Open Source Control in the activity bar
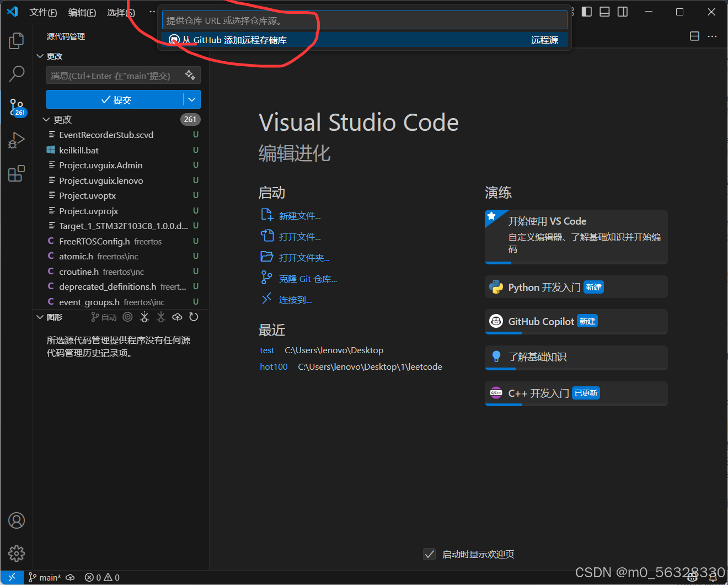 click(17, 108)
